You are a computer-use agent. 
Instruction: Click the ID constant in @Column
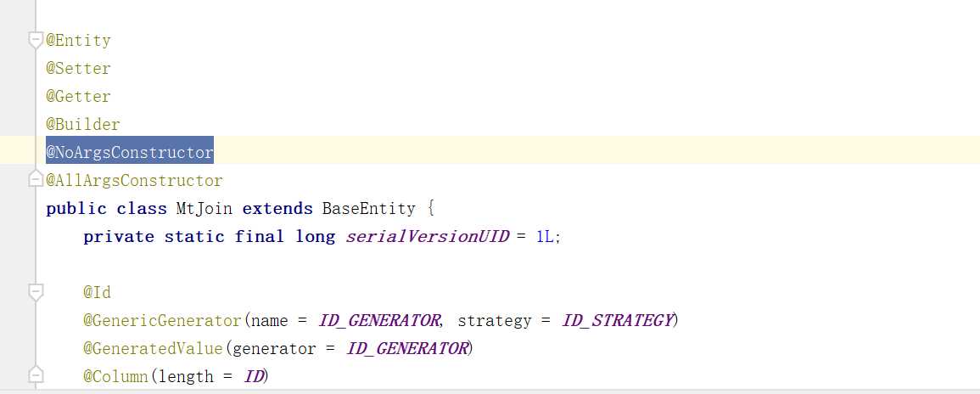(x=254, y=376)
